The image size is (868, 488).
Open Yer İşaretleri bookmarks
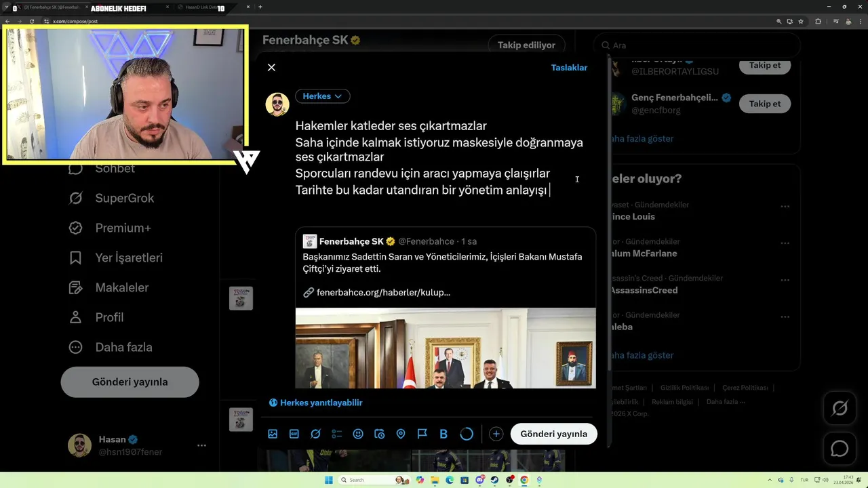(115, 258)
